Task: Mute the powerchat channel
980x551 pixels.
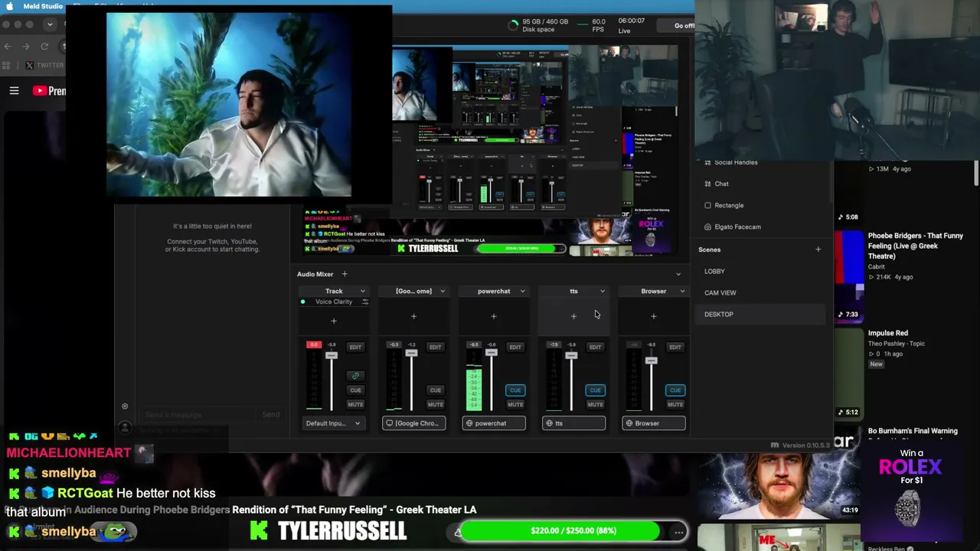Action: tap(515, 405)
